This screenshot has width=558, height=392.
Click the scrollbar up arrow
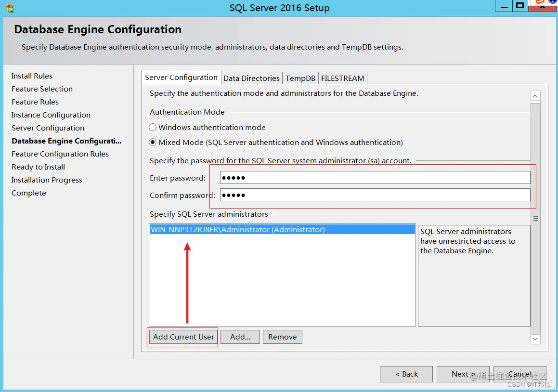535,96
